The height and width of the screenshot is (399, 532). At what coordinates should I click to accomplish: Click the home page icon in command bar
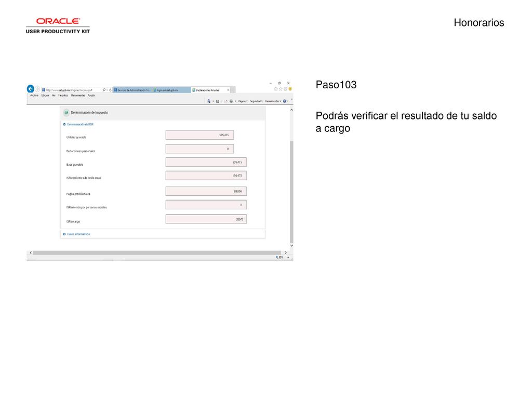click(209, 101)
